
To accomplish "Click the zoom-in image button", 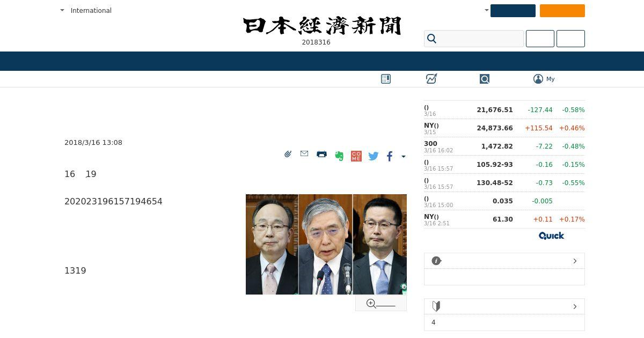I will click(x=381, y=304).
